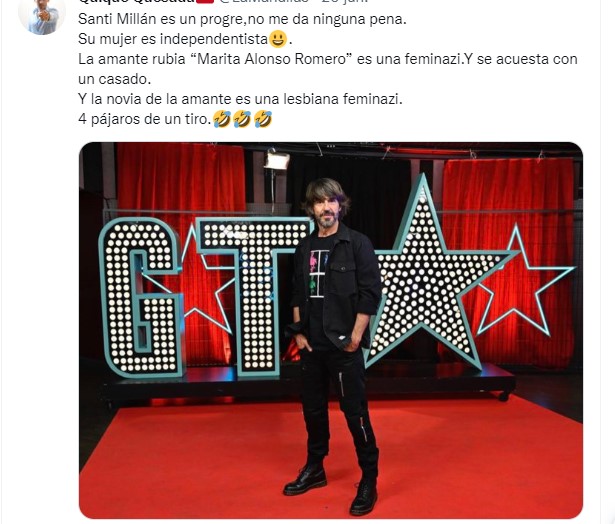Click the red flag emoji beside author name
Viewport: 615px width, 524px height.
click(207, 1)
